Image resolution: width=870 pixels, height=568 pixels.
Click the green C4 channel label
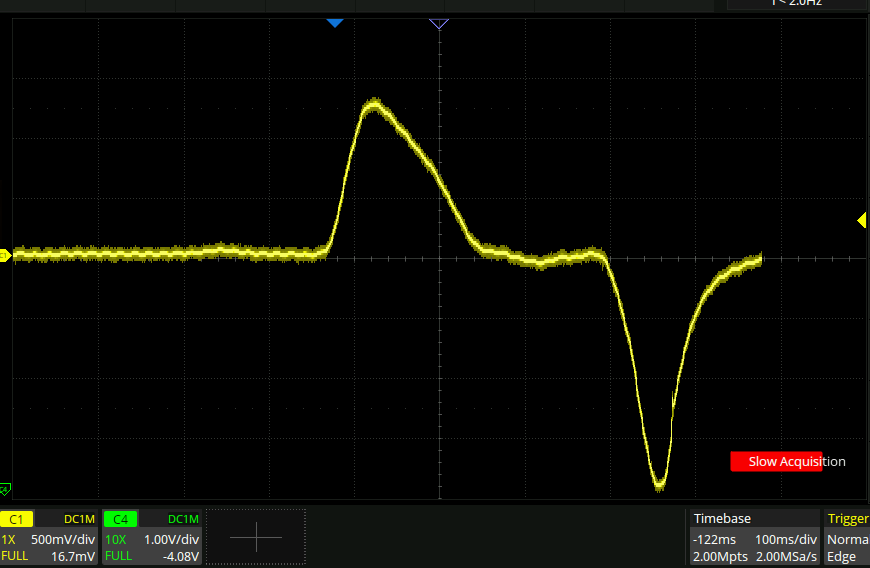pos(119,519)
